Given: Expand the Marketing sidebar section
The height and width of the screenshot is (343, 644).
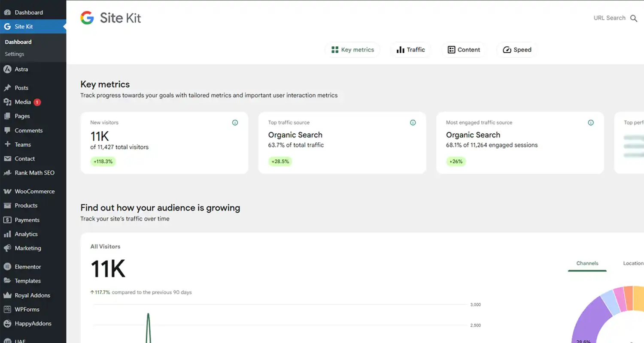Looking at the screenshot, I should point(27,248).
